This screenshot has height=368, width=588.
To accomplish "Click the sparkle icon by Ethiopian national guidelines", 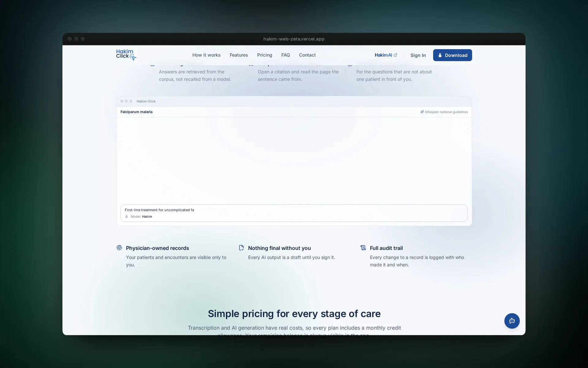I will 422,112.
